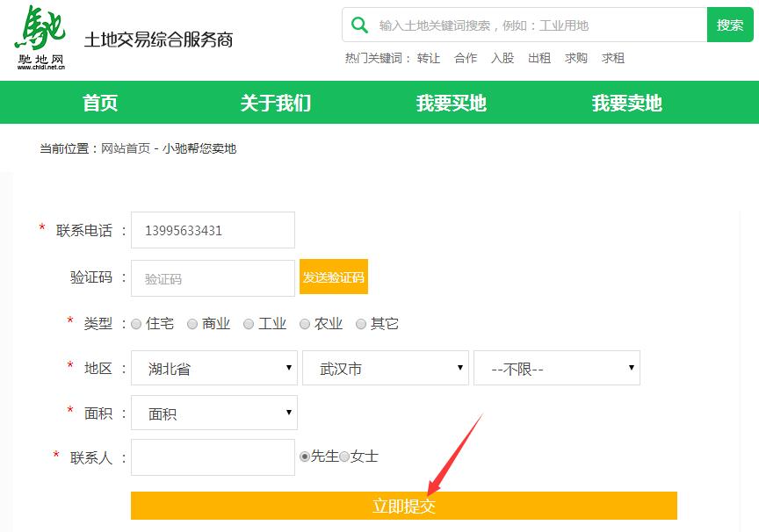The width and height of the screenshot is (759, 532).
Task: Click 发送验证码 button
Action: coord(334,277)
